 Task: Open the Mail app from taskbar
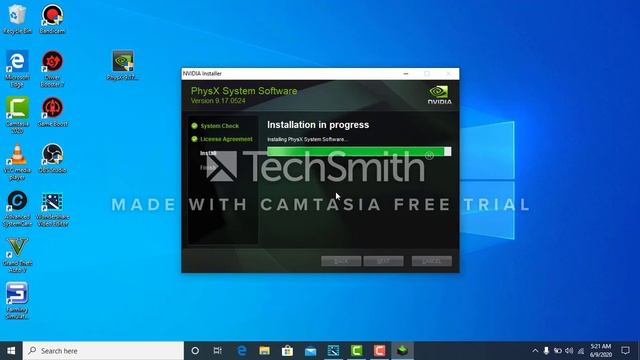[311, 351]
